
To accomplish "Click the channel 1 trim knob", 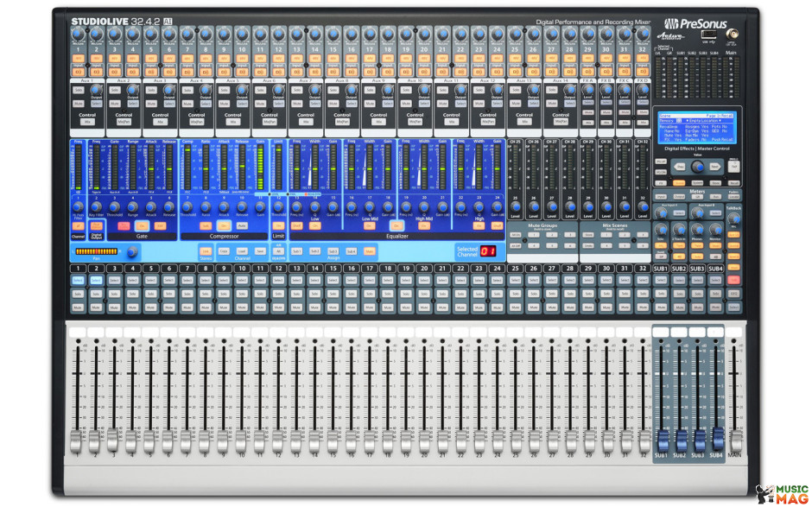I will (x=78, y=35).
